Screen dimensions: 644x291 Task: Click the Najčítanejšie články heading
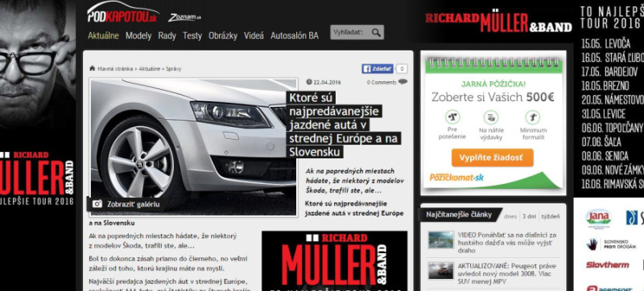(459, 215)
